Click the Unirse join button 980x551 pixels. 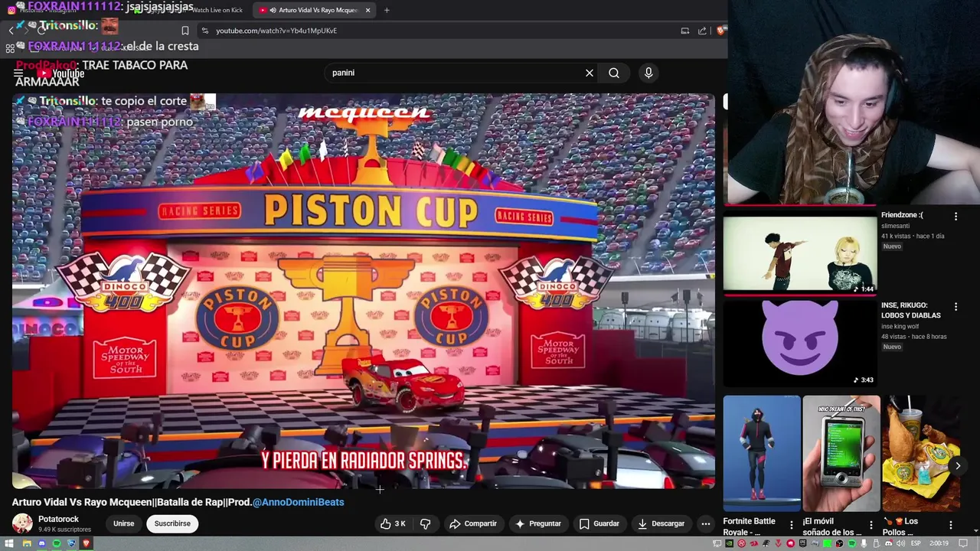point(124,523)
